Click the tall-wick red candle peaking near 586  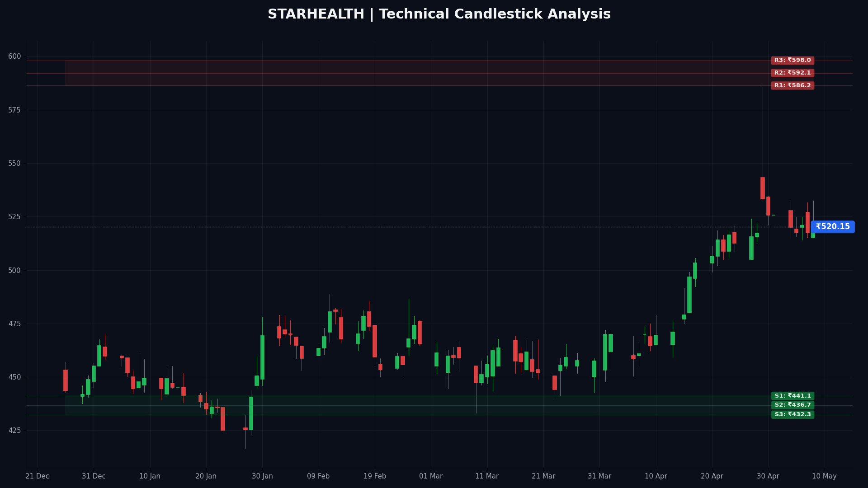coord(763,188)
